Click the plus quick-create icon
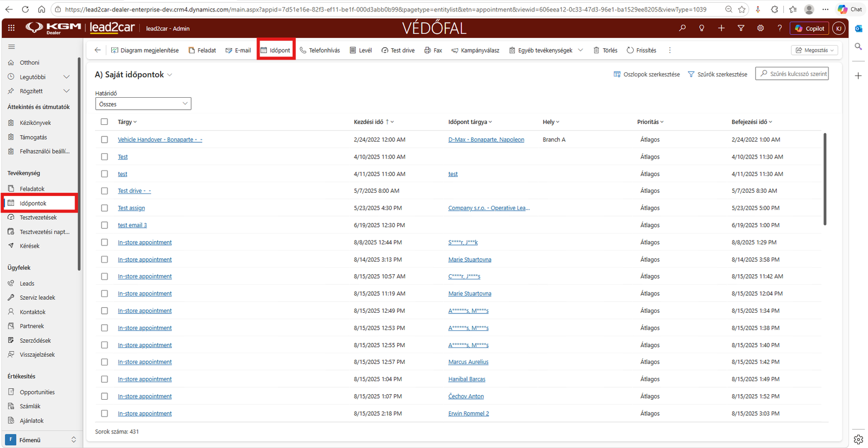 (721, 28)
